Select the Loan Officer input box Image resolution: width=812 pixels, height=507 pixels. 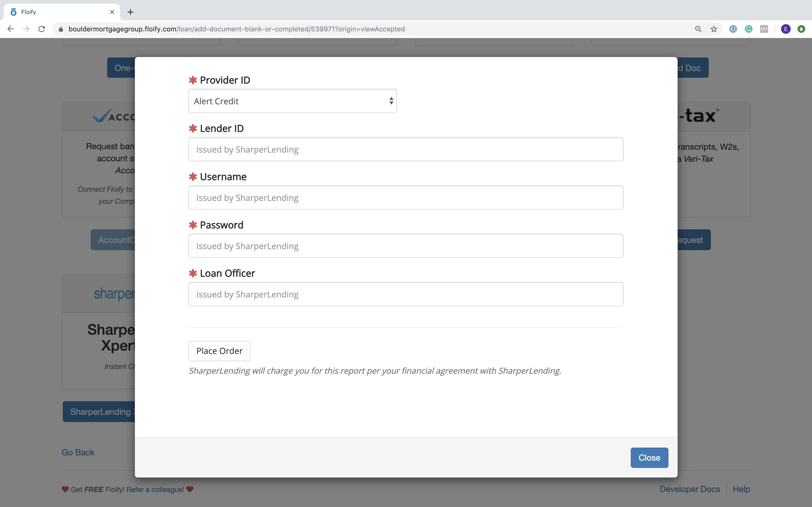click(x=406, y=294)
